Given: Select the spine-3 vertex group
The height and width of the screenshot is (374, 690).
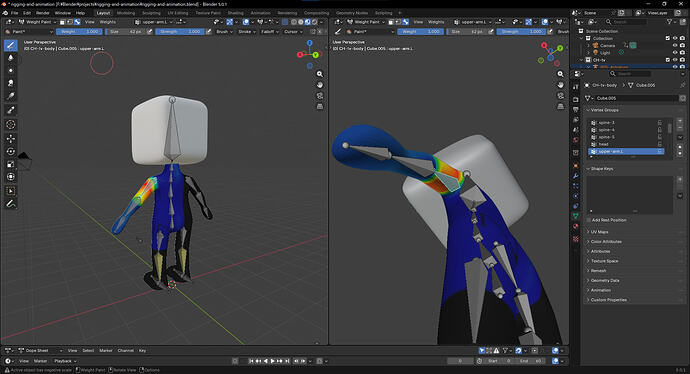Looking at the screenshot, I should point(626,123).
